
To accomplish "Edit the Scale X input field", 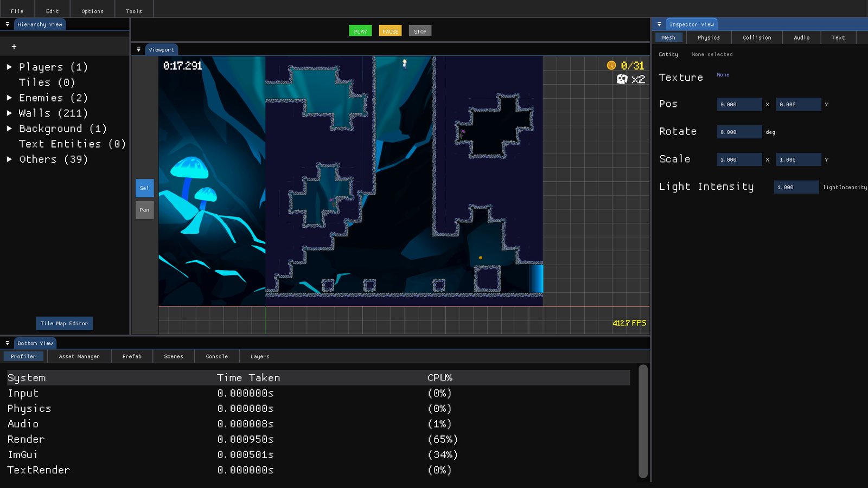I will click(739, 159).
